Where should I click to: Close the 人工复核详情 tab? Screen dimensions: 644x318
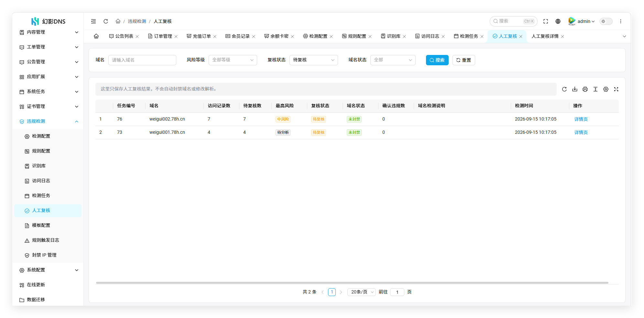[562, 37]
